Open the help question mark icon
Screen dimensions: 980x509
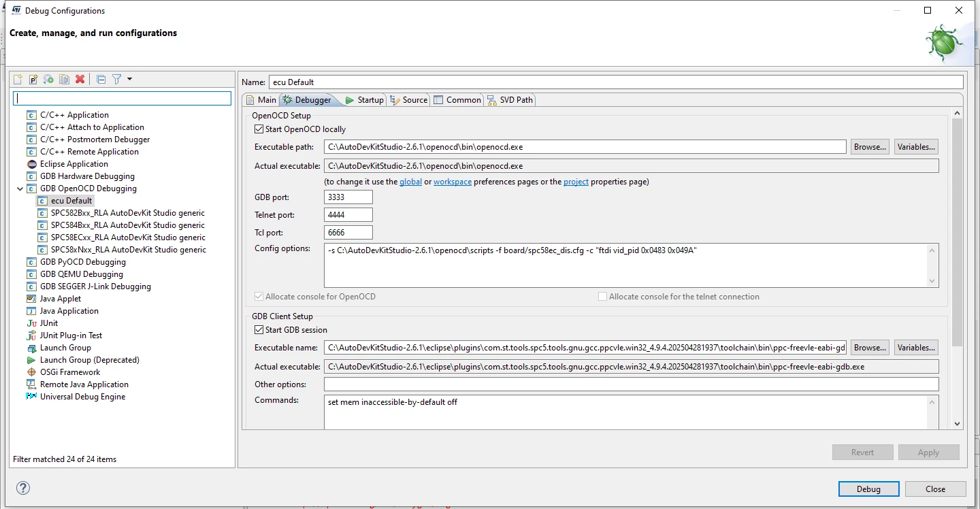click(23, 488)
